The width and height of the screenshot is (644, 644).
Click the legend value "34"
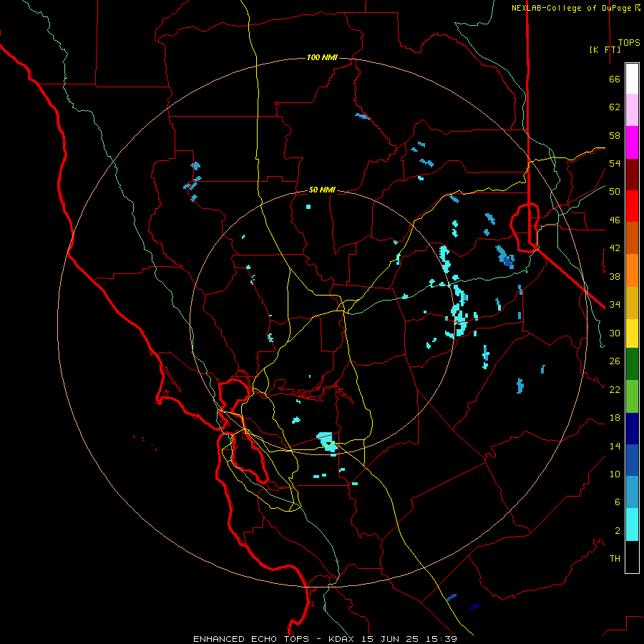(615, 305)
